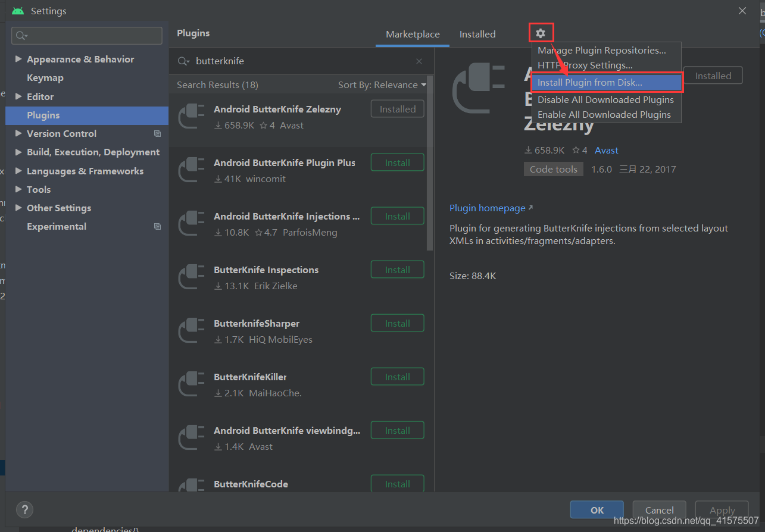Install ButterKnifeCode plugin
This screenshot has height=532, width=765.
pyautogui.click(x=397, y=483)
